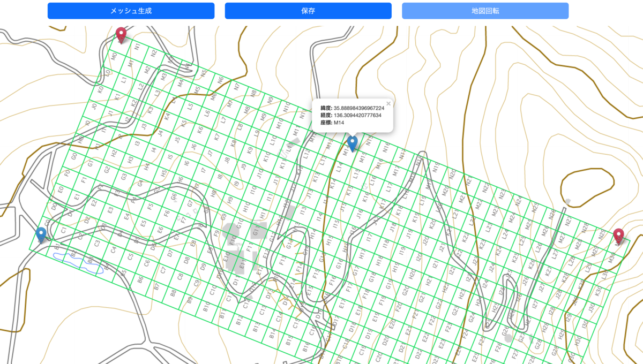This screenshot has height=364, width=643.
Task: Click grid cell G2
Action: (107, 169)
